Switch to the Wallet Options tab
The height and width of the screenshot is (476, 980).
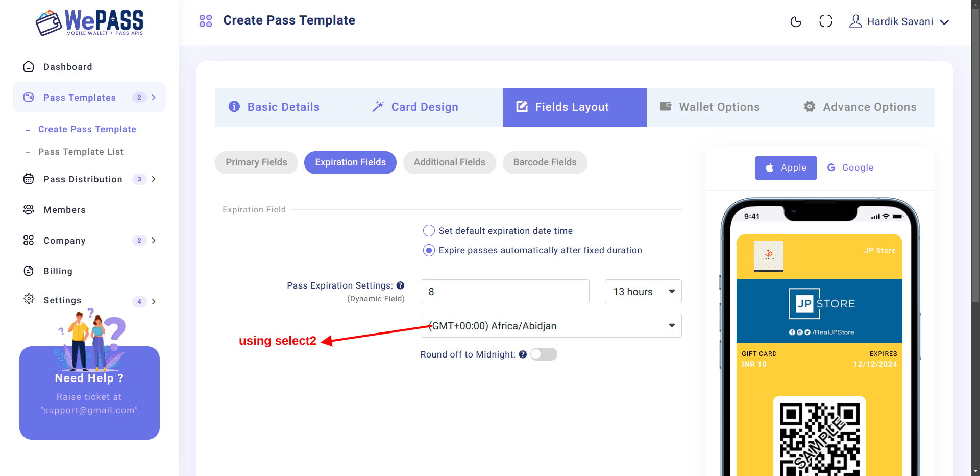[709, 107]
